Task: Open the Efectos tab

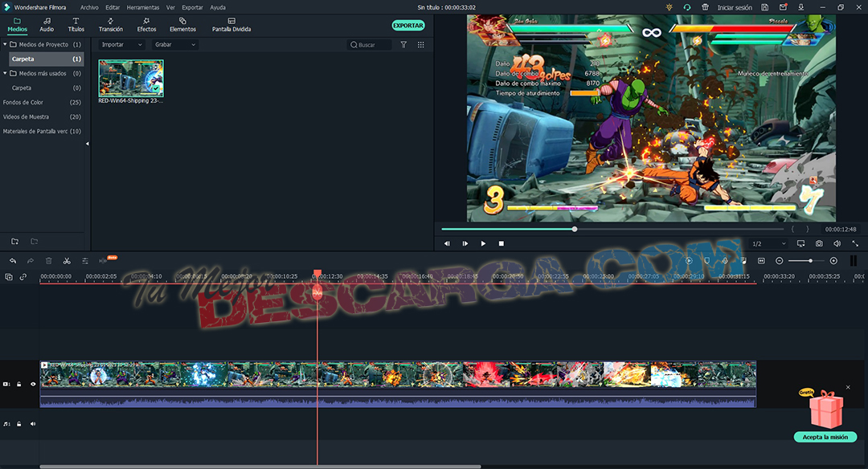Action: pos(147,25)
